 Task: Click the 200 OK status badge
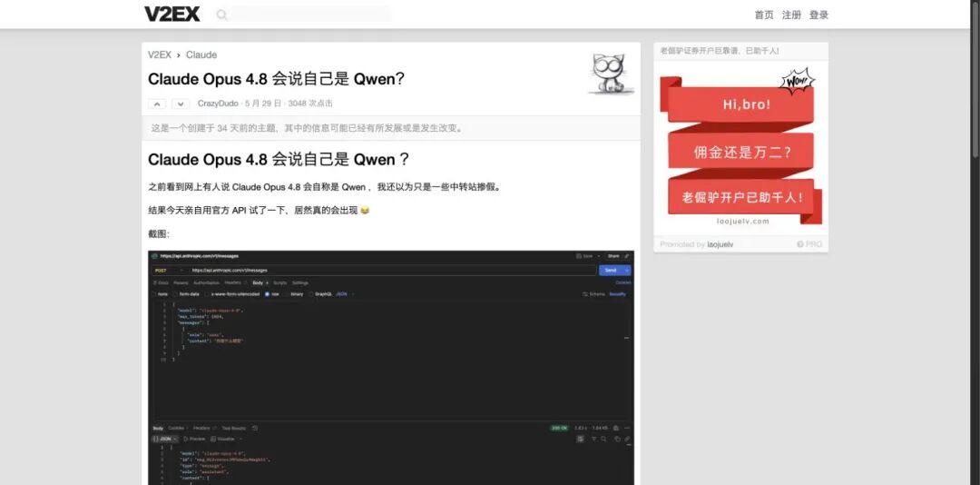[x=559, y=428]
